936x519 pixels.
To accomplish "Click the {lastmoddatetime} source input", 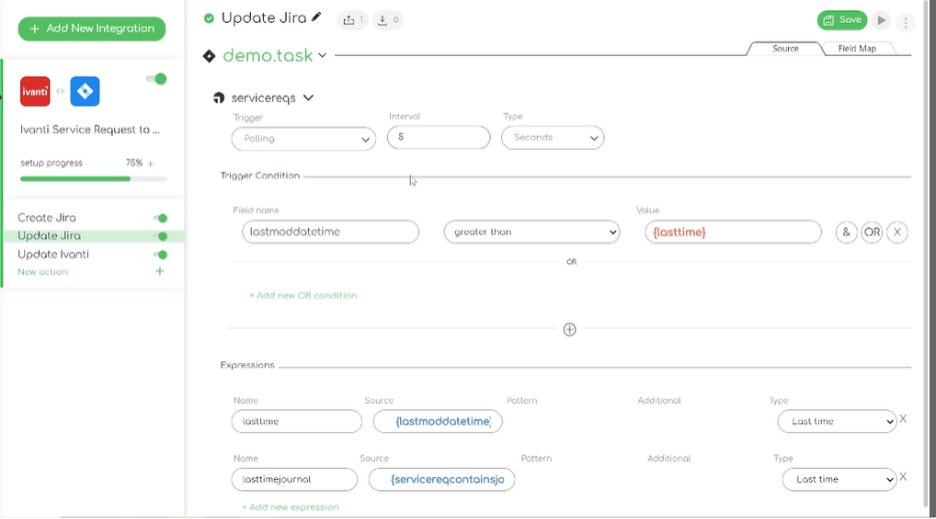I will click(438, 421).
